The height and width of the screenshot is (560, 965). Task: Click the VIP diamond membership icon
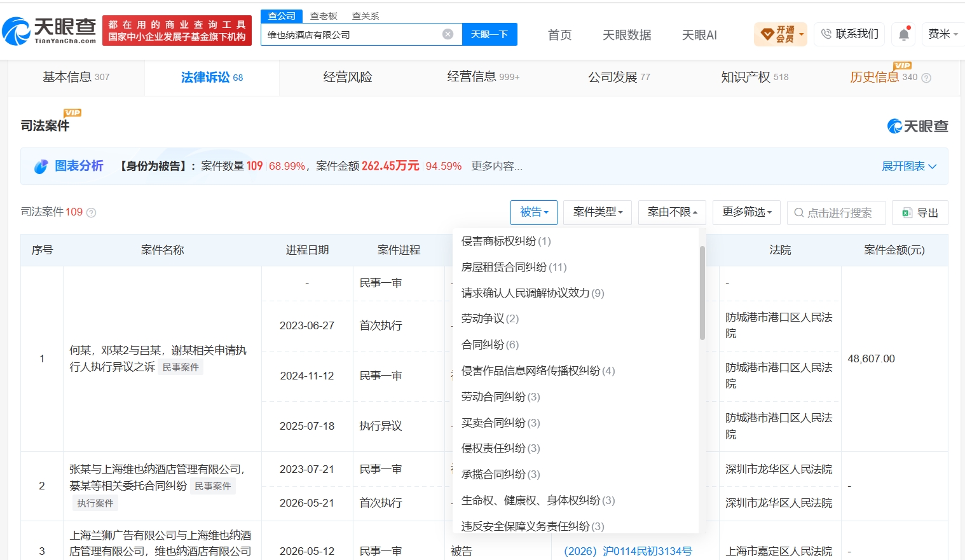point(767,34)
